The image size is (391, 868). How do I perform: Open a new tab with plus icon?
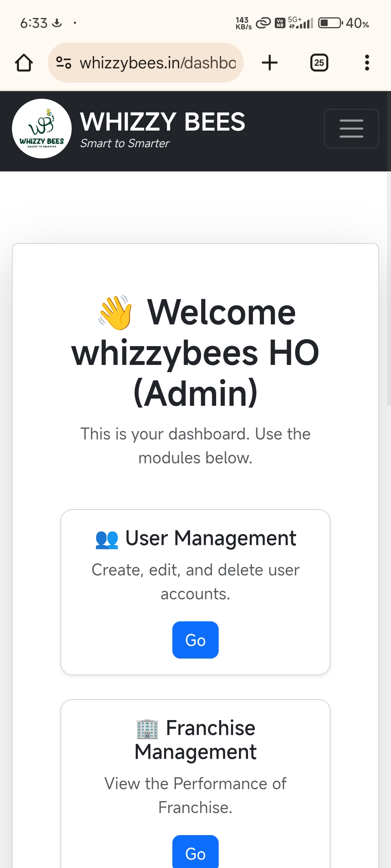[270, 63]
